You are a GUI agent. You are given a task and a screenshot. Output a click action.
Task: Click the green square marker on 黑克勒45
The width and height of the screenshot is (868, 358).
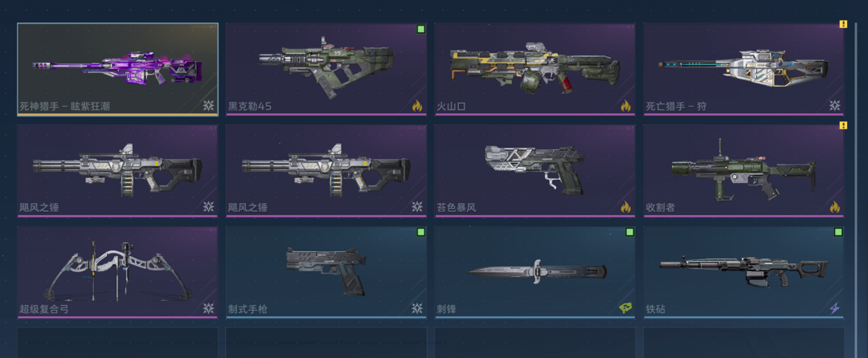tap(420, 29)
